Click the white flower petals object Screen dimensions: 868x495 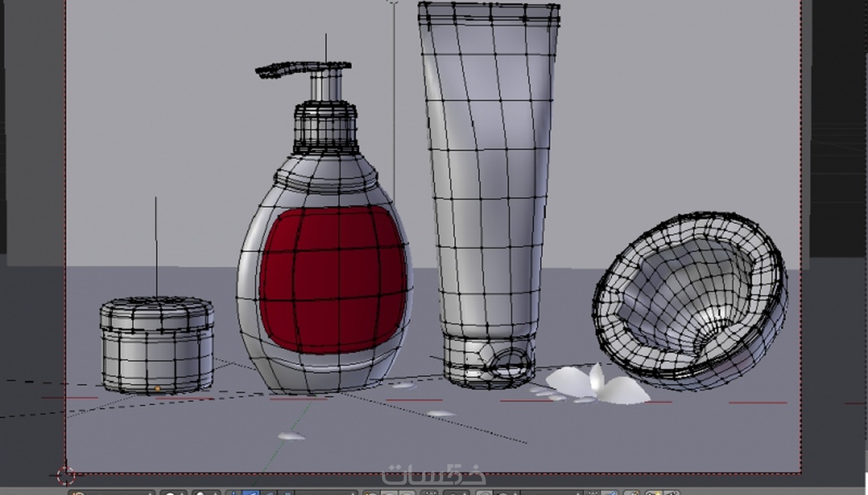pyautogui.click(x=597, y=385)
